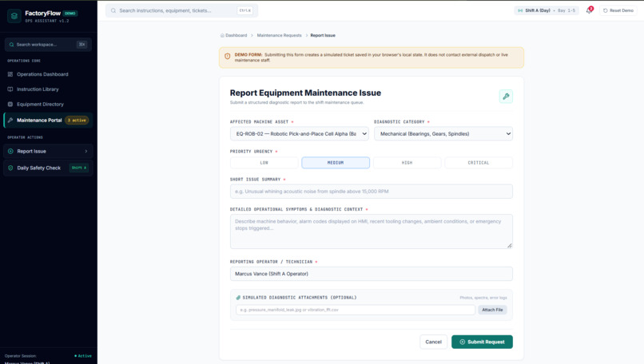Click the 3 active badge
The image size is (644, 364).
pyautogui.click(x=77, y=121)
